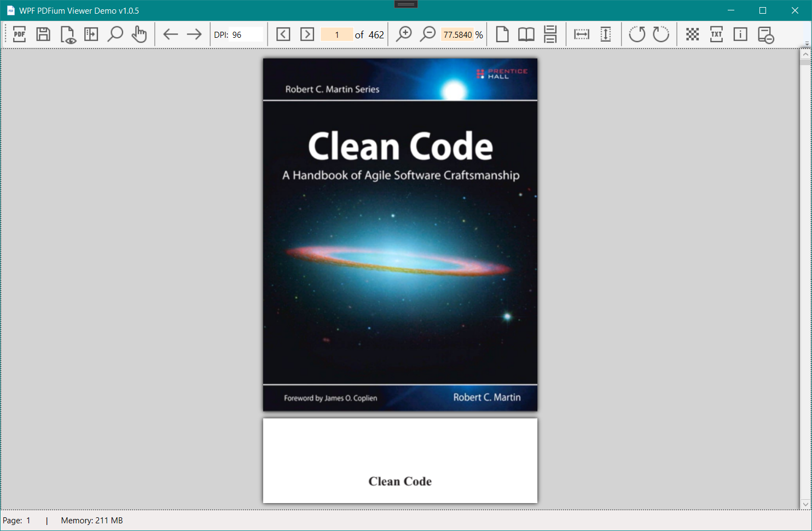Screen dimensions: 812x531
Task: Show document information icon
Action: tap(740, 34)
